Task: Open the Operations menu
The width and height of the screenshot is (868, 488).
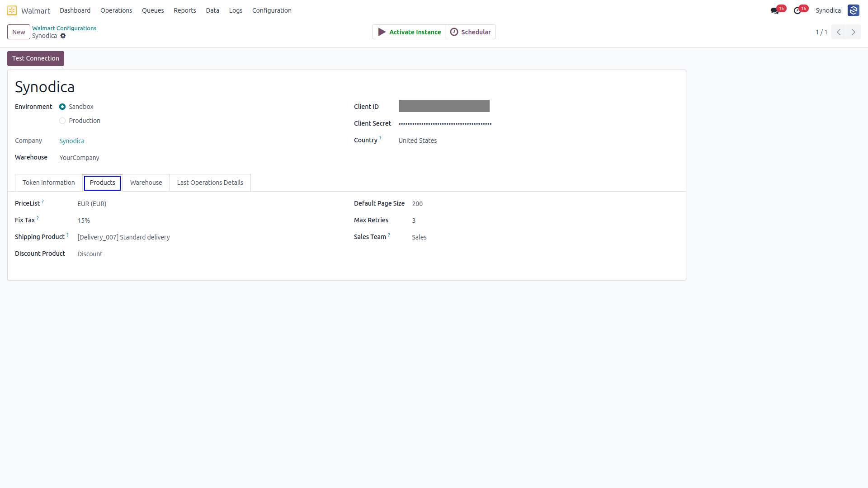Action: coord(116,10)
